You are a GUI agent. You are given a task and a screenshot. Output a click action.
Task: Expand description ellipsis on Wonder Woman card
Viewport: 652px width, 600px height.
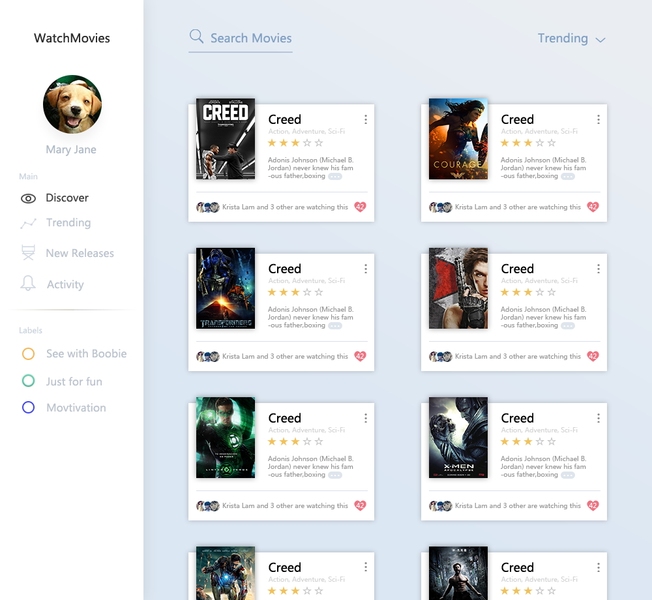(x=568, y=176)
